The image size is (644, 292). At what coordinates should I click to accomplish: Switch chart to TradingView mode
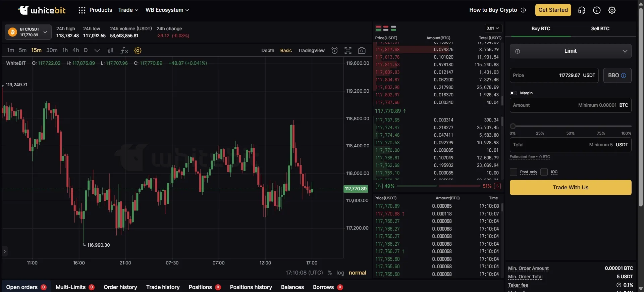pos(311,50)
